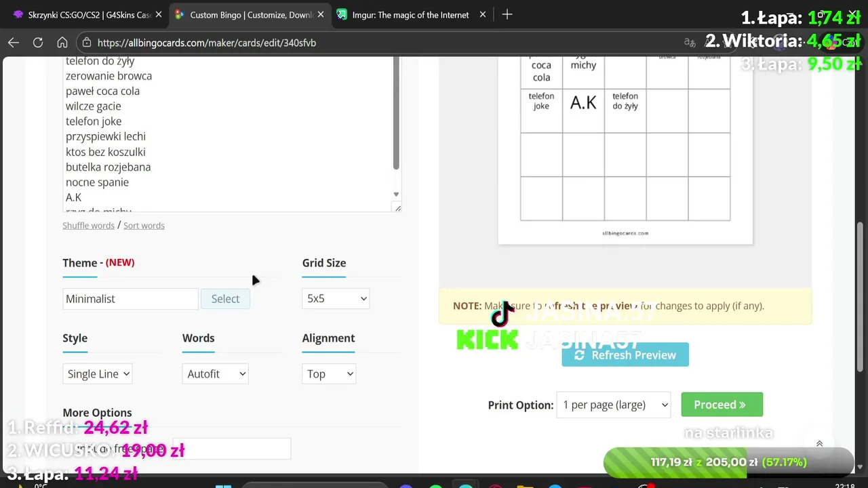Image resolution: width=868 pixels, height=488 pixels.
Task: Click the Sort words link
Action: click(x=144, y=226)
